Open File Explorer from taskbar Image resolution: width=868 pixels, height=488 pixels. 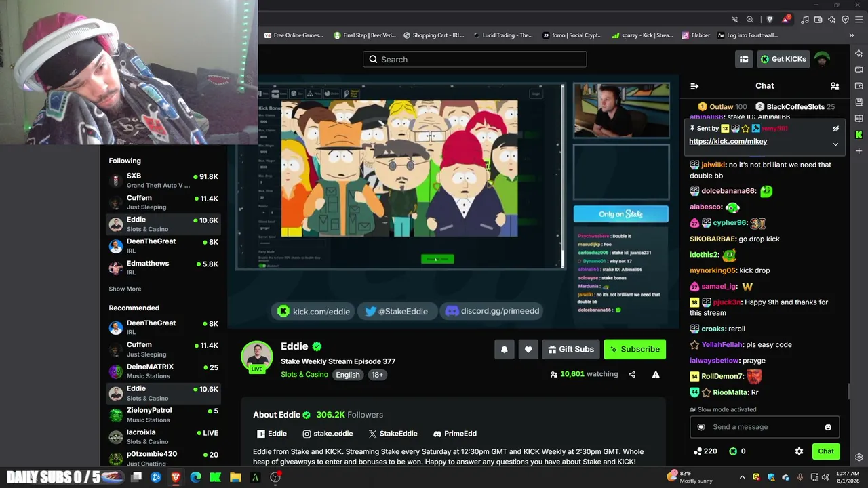point(235,477)
